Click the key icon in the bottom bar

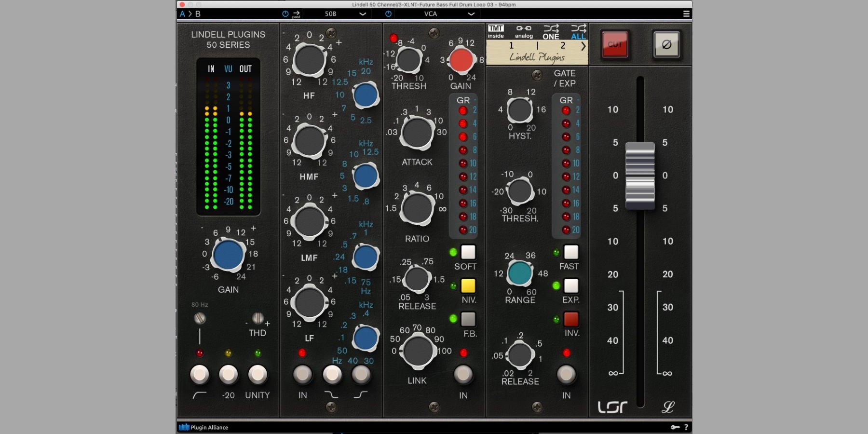[x=675, y=427]
